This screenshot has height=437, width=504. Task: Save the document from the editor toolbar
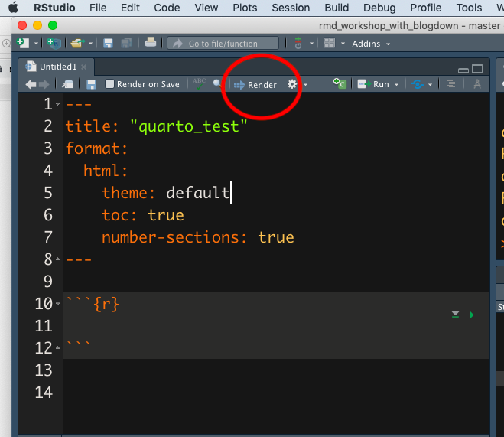(91, 85)
